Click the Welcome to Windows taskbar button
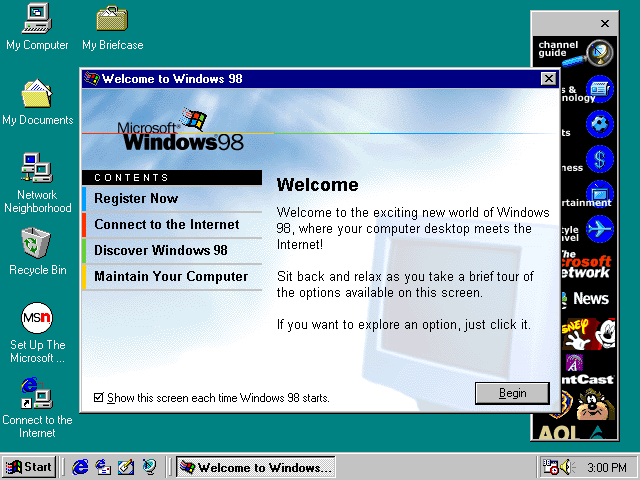The width and height of the screenshot is (640, 480). click(255, 467)
